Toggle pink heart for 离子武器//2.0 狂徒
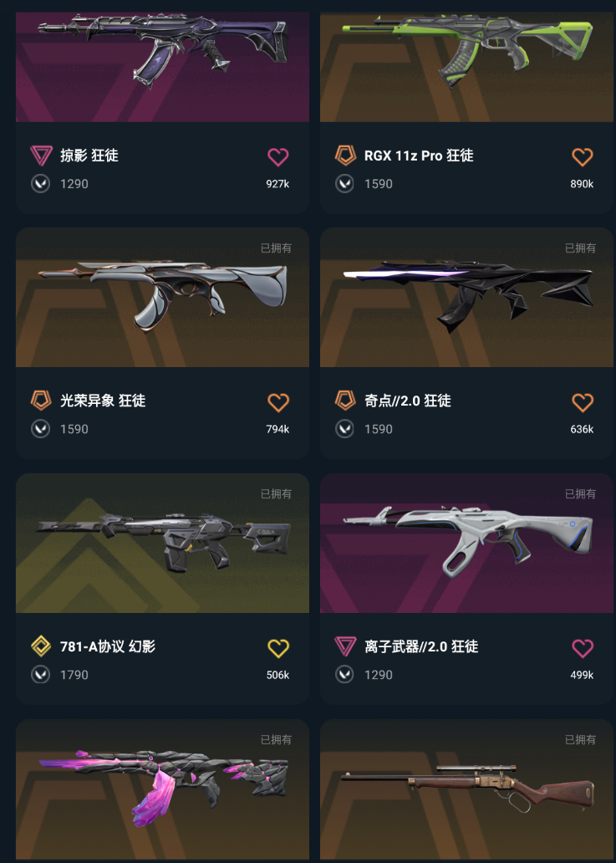This screenshot has width=616, height=863. click(582, 648)
